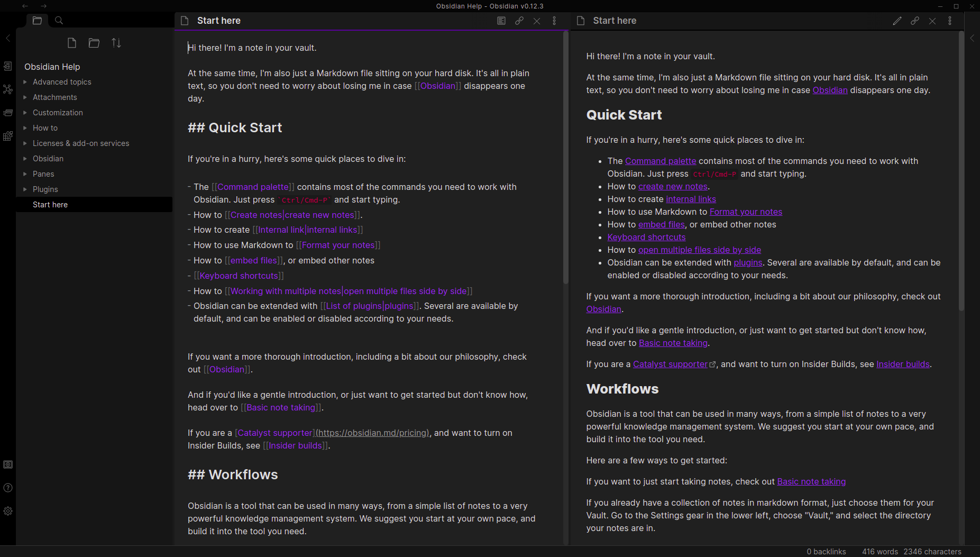Click the right preview pane scrollbar
This screenshot has width=980, height=557.
pyautogui.click(x=961, y=171)
